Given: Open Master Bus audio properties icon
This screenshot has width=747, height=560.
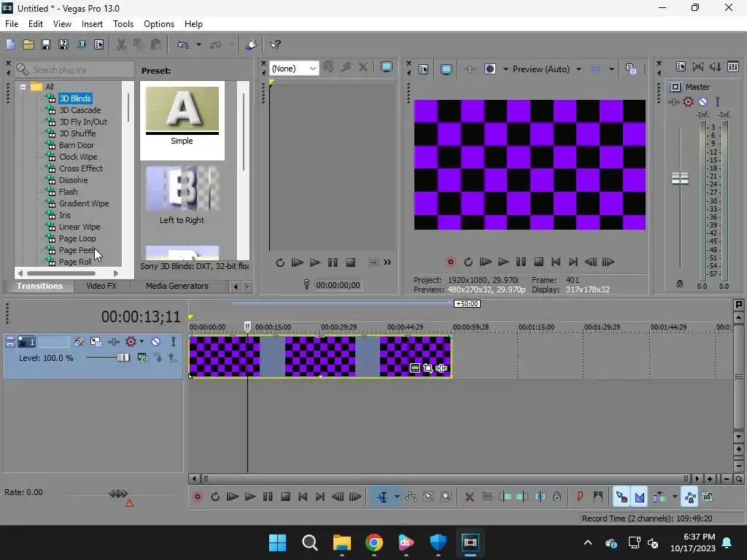Looking at the screenshot, I should pyautogui.click(x=681, y=66).
